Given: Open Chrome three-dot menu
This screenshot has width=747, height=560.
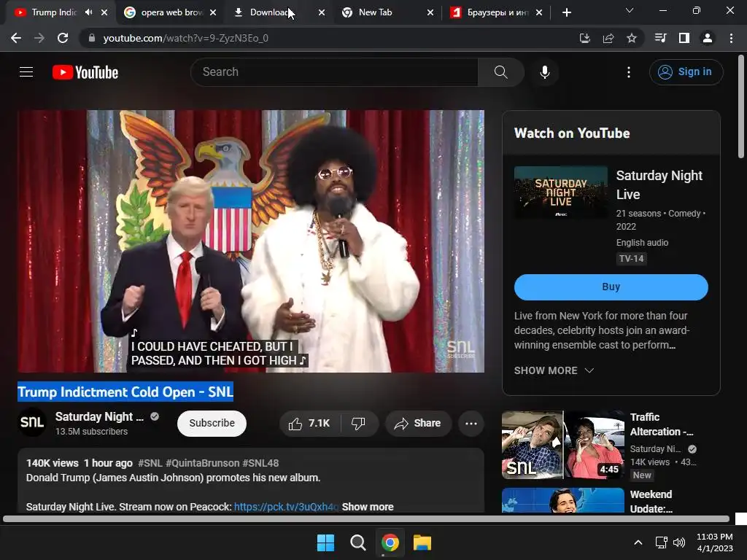Looking at the screenshot, I should (731, 38).
